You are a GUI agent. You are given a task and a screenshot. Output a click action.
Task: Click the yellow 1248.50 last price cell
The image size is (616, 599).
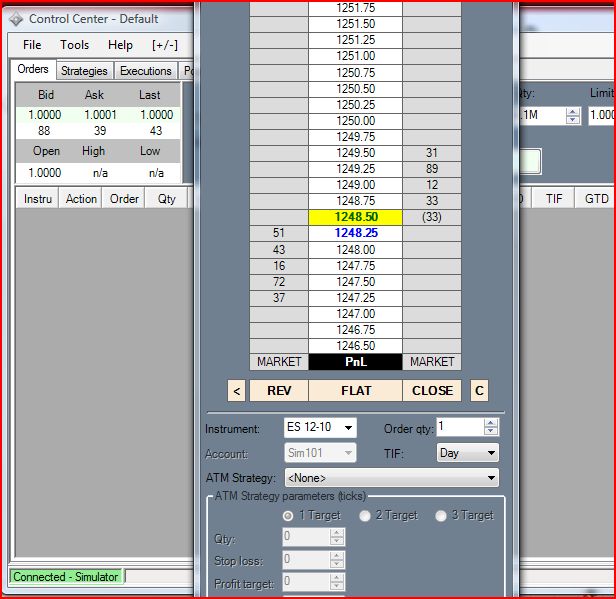[356, 217]
